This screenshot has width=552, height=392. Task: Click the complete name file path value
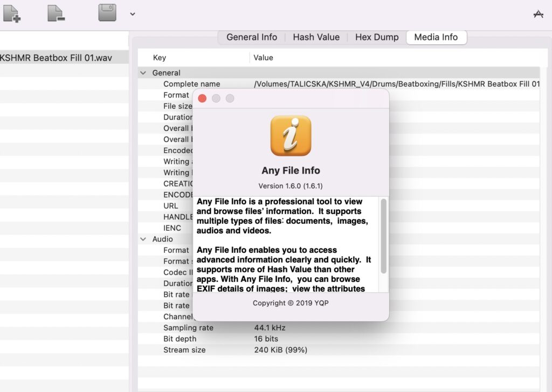point(397,84)
